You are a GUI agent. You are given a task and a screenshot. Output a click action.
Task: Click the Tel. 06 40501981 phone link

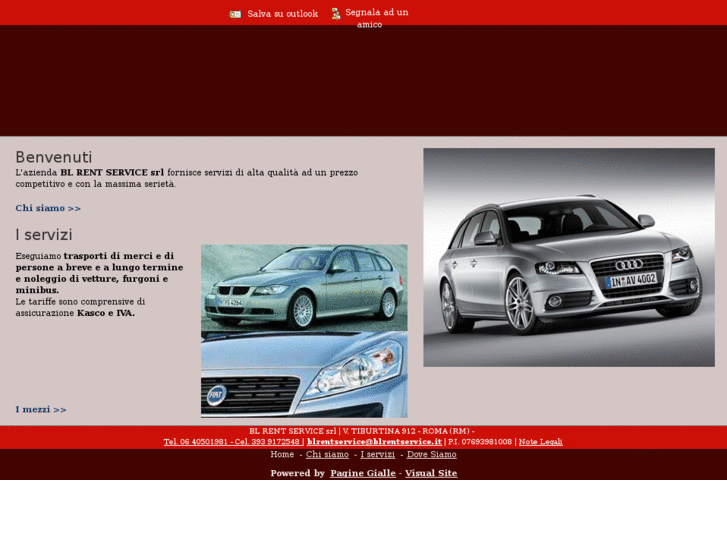click(x=232, y=442)
